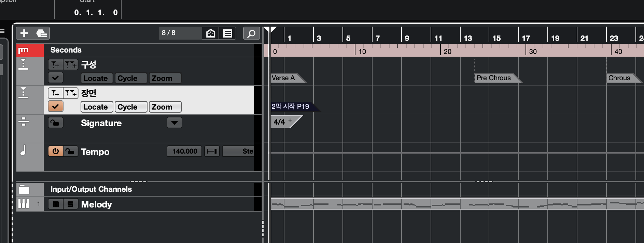Toggle the lock on Tempo track
This screenshot has width=644, height=243.
click(x=71, y=151)
